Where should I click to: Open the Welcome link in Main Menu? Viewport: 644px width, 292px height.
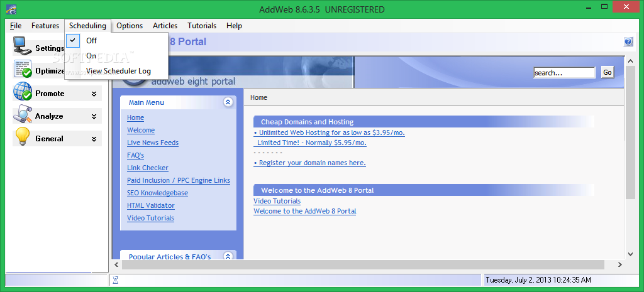coord(141,130)
